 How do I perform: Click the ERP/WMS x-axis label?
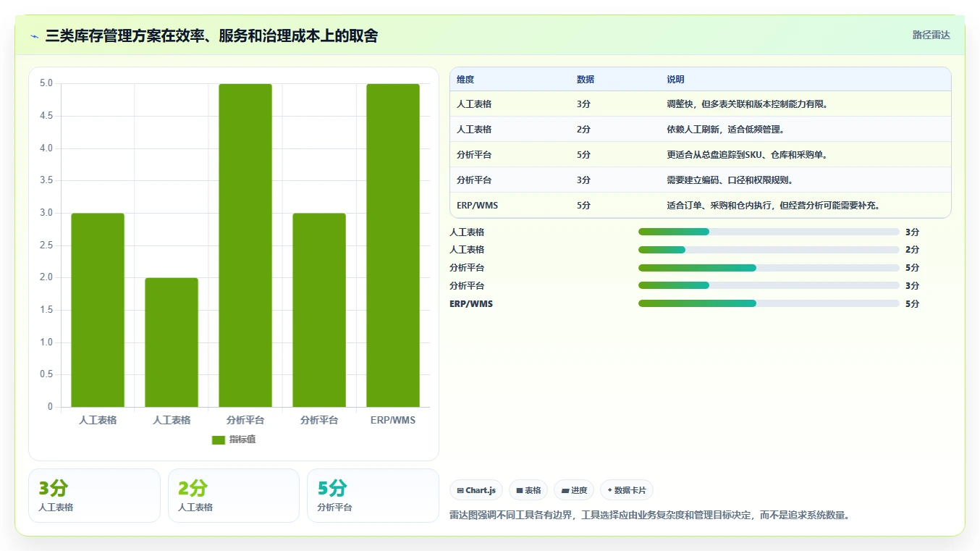(393, 420)
